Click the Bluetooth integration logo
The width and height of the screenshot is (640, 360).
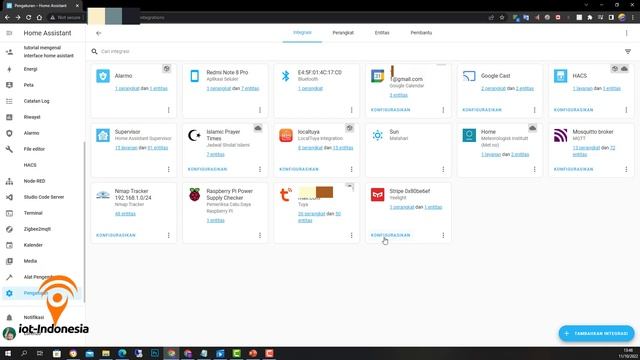[x=286, y=76]
